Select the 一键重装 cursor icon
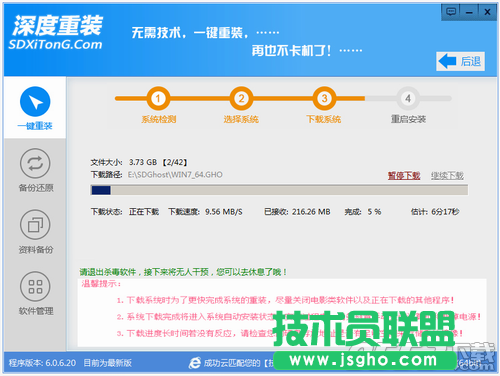 point(35,101)
